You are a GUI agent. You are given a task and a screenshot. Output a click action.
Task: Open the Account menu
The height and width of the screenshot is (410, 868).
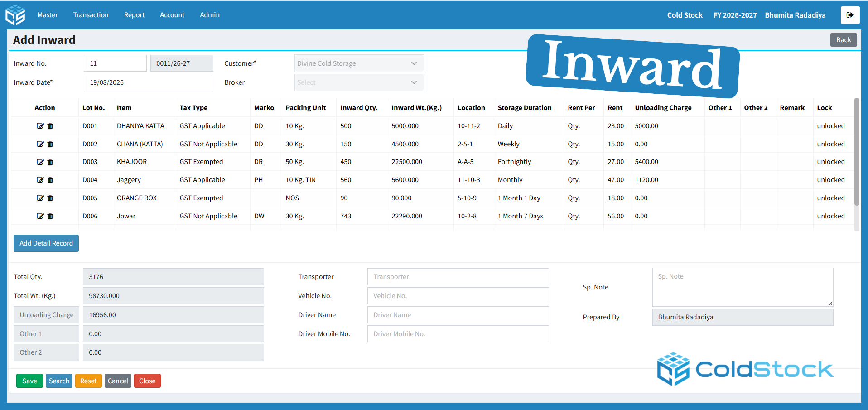tap(172, 15)
